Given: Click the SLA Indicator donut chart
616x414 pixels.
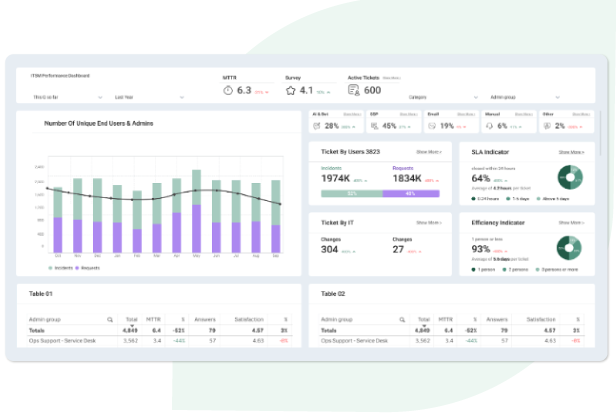Looking at the screenshot, I should (570, 177).
